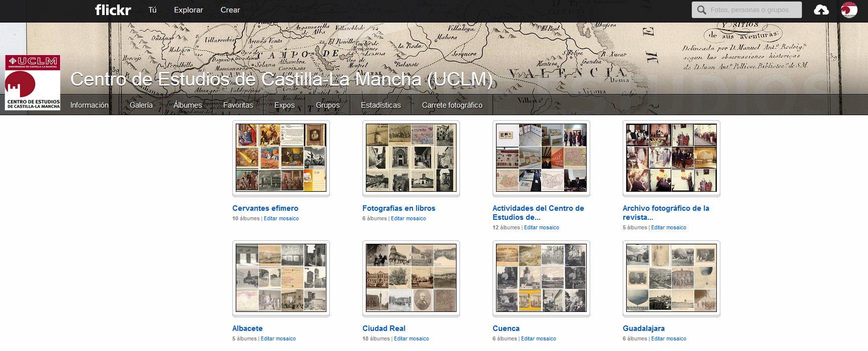Open the Cervantes efímero collection thumbnail
This screenshot has height=351, width=868.
pos(281,158)
